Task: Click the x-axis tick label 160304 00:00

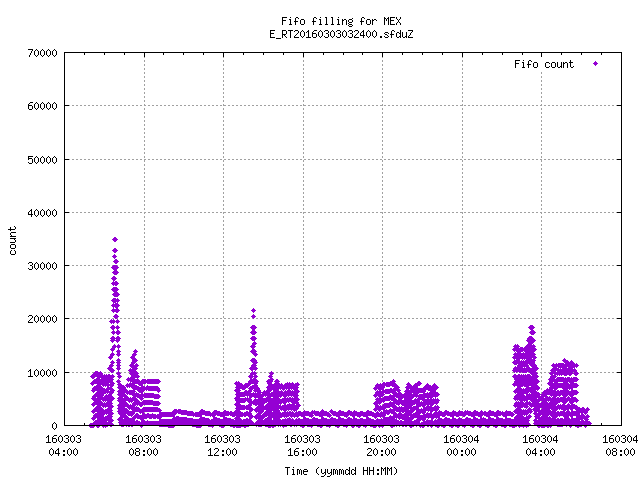Action: click(x=462, y=446)
